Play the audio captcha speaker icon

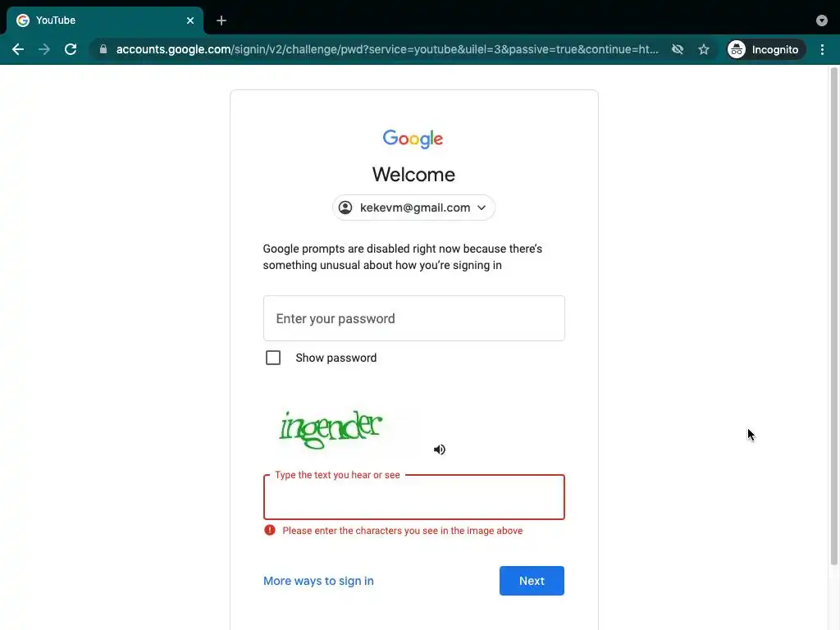coord(440,450)
